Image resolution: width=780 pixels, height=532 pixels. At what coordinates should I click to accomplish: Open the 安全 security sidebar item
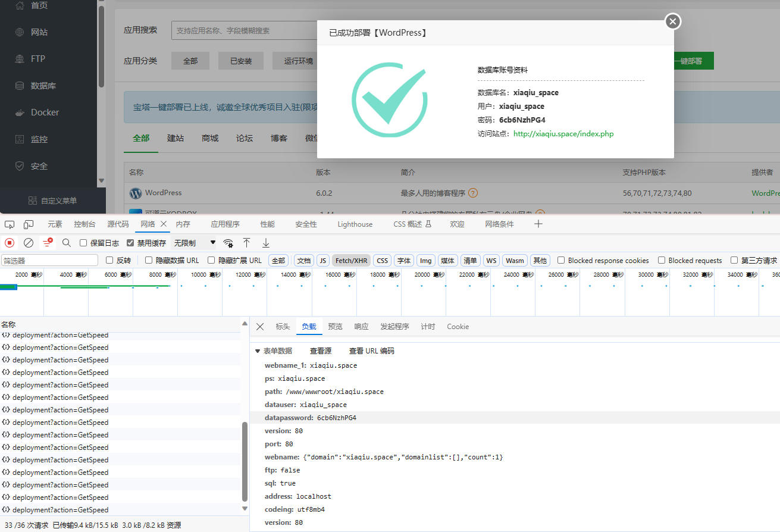pos(39,166)
